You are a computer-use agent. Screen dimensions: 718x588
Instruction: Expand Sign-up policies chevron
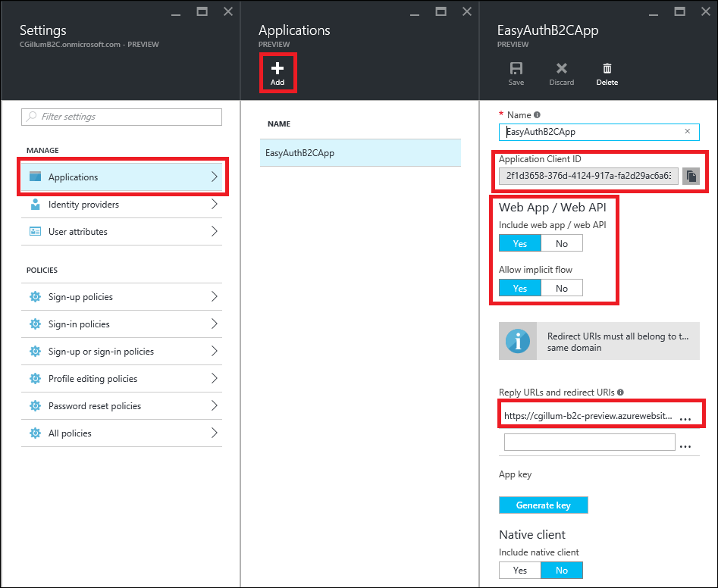(x=214, y=297)
